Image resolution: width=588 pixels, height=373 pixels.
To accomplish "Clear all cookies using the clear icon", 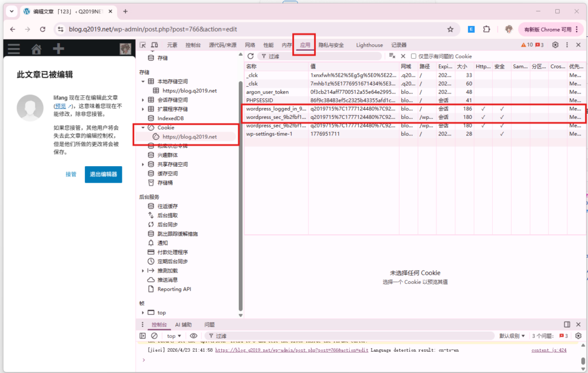I will point(392,56).
